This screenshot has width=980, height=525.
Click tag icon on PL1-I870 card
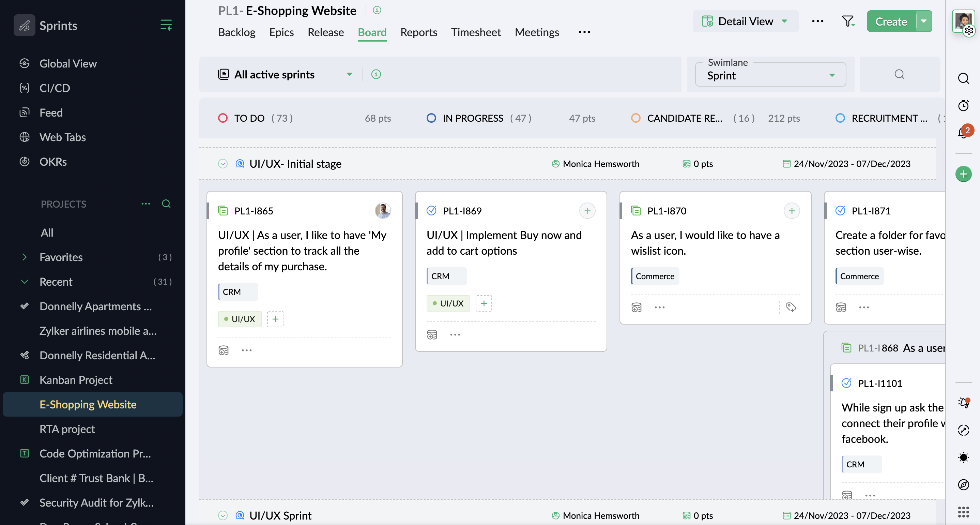pyautogui.click(x=791, y=307)
